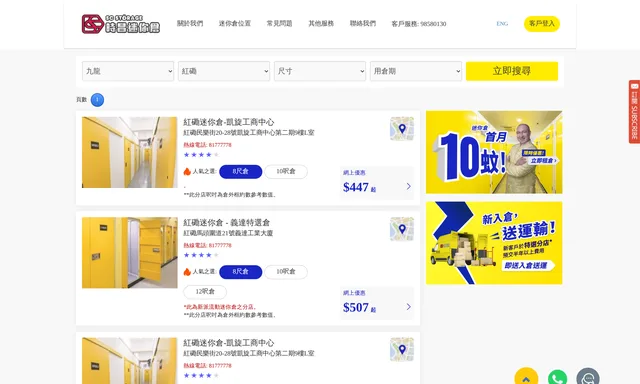This screenshot has width=640, height=384.
Task: Click arrow beside $447 price
Action: pyautogui.click(x=409, y=186)
